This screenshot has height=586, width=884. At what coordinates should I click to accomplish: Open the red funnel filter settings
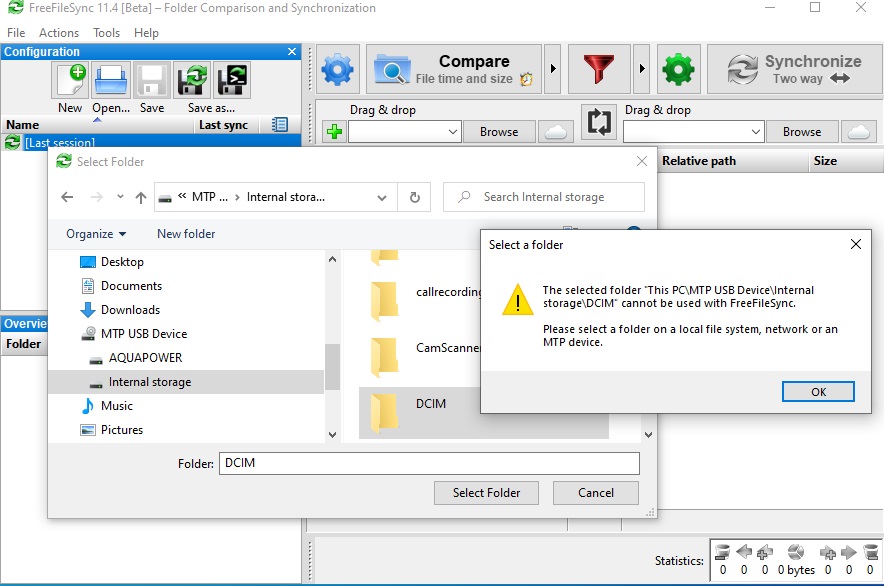click(x=599, y=69)
